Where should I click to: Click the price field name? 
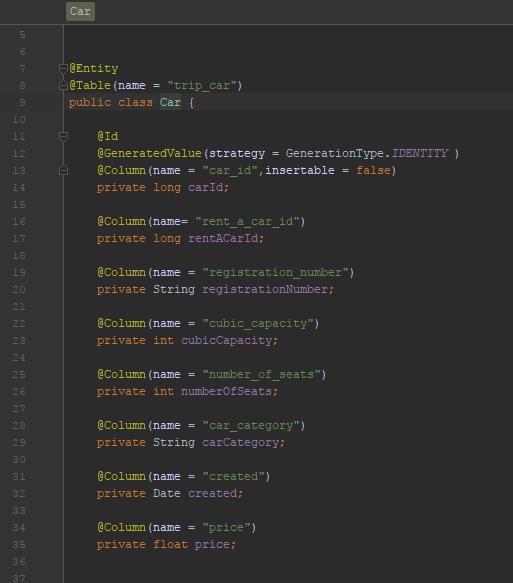click(x=212, y=545)
